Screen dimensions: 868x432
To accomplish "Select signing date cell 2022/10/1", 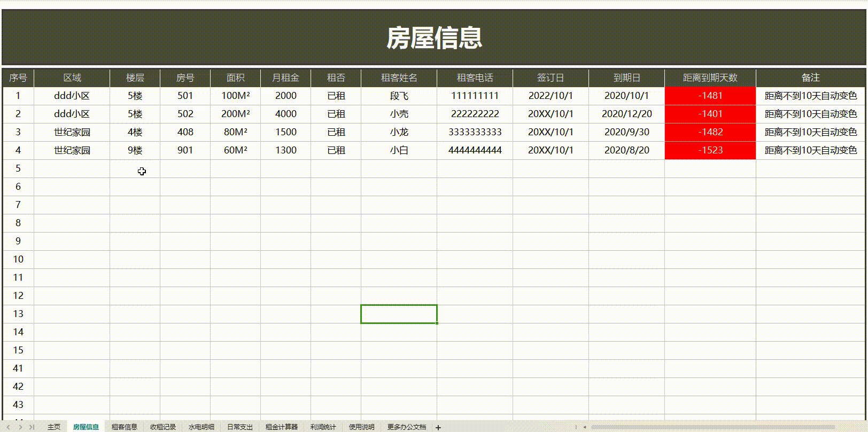I will pyautogui.click(x=551, y=96).
